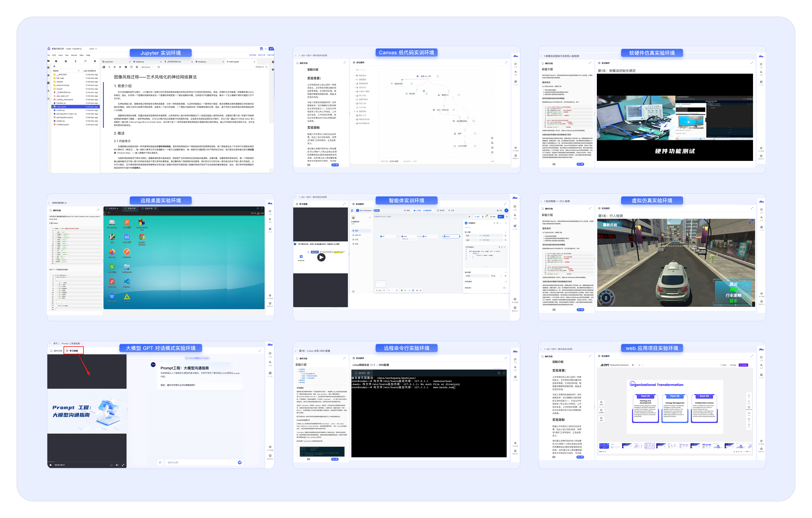
Task: Expand the 代码文件 arrow in remote desktop panel
Action: [117, 208]
